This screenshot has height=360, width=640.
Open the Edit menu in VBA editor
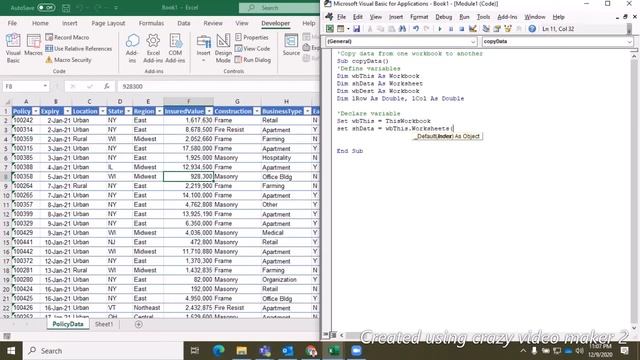point(358,17)
